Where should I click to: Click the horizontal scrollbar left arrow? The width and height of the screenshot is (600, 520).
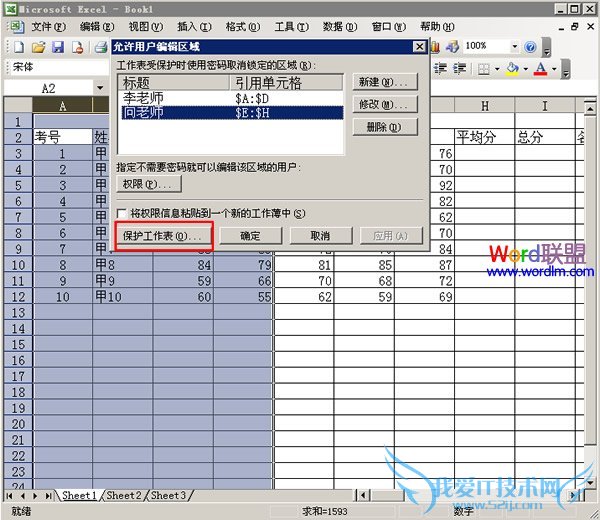(x=363, y=496)
